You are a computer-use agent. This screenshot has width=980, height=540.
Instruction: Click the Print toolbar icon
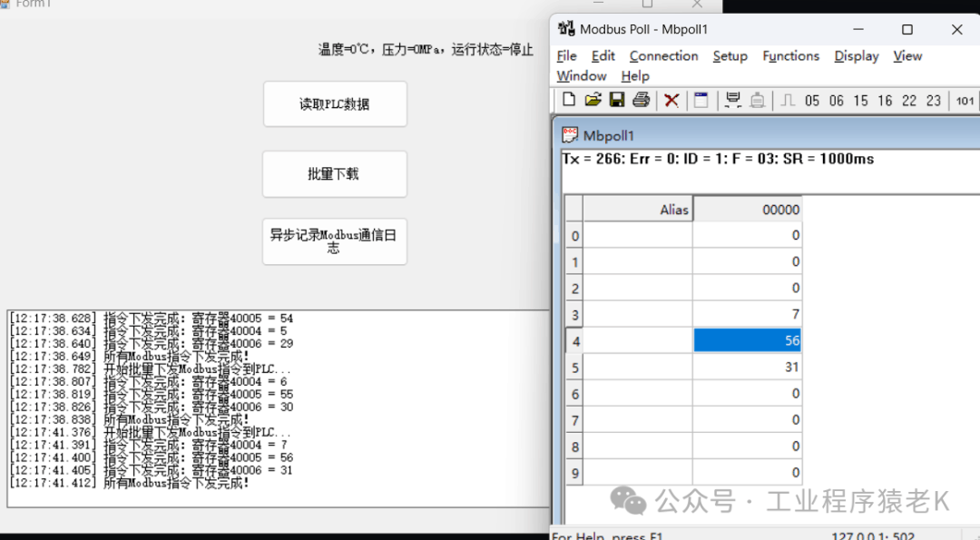click(x=642, y=101)
